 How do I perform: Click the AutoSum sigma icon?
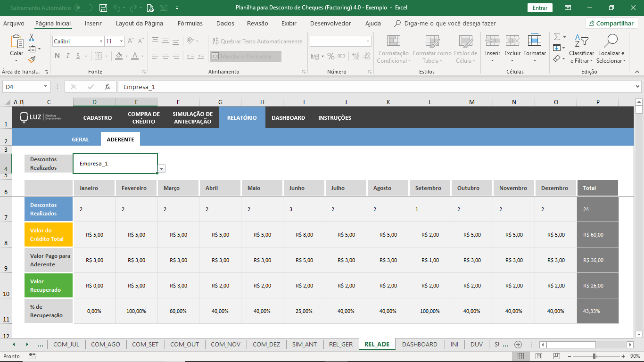pos(557,37)
